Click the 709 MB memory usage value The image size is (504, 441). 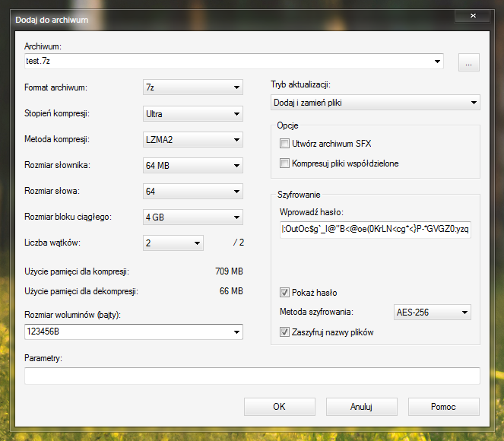[x=229, y=271]
